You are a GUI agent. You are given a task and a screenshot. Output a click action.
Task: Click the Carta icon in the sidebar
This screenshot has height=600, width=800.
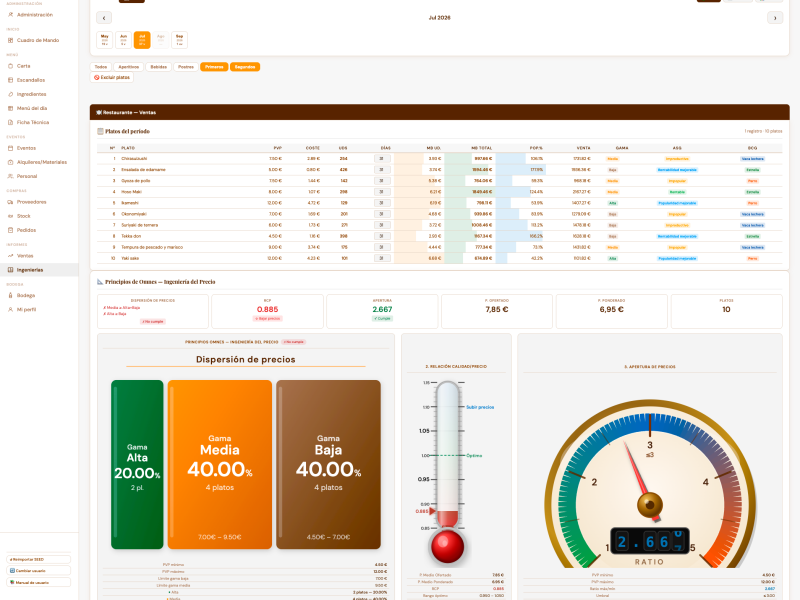pyautogui.click(x=10, y=66)
